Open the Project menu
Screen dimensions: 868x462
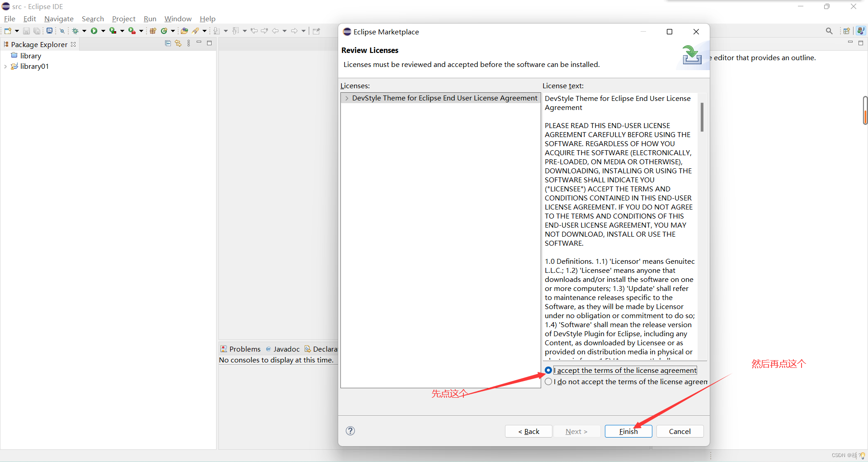124,19
